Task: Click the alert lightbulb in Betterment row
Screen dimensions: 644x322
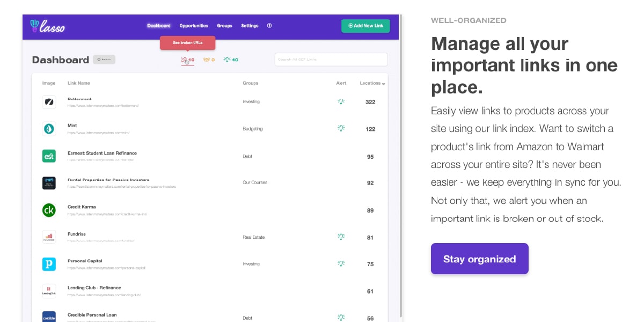Action: 341,101
